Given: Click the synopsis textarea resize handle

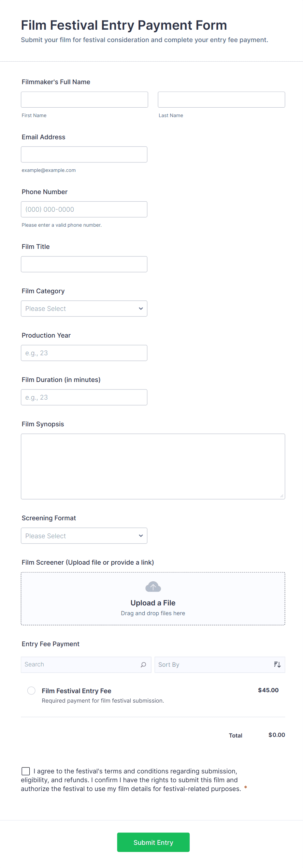Looking at the screenshot, I should tap(282, 496).
